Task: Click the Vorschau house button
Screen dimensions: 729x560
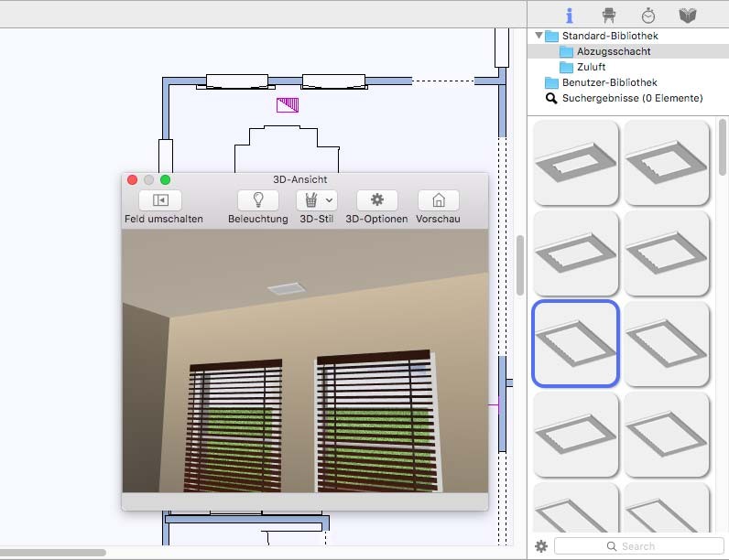Action: tap(439, 200)
